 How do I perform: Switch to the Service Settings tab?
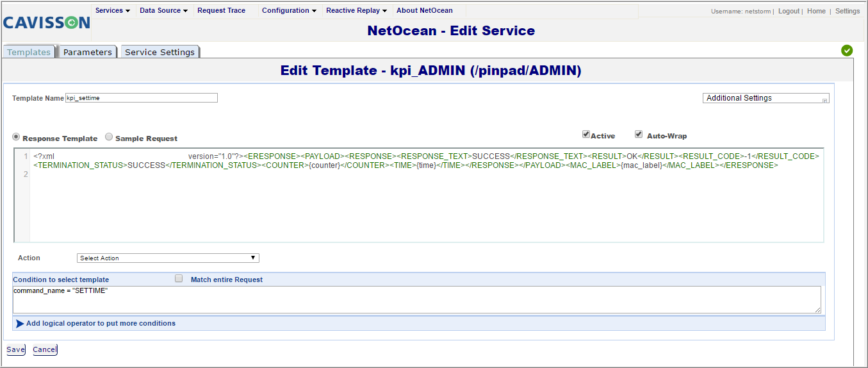pyautogui.click(x=160, y=52)
